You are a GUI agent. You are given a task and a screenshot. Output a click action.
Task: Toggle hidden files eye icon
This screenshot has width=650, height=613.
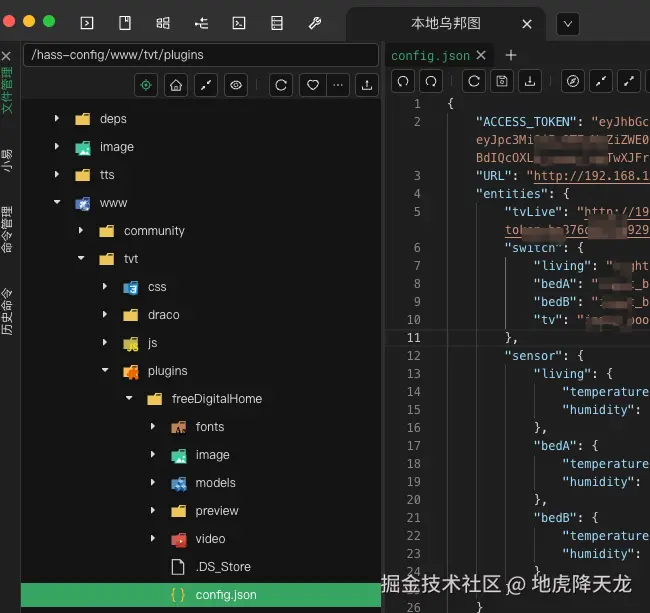click(236, 85)
